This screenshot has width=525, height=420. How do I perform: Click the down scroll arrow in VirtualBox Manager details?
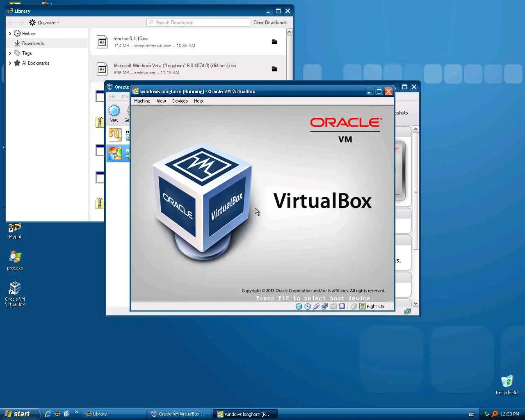(415, 304)
